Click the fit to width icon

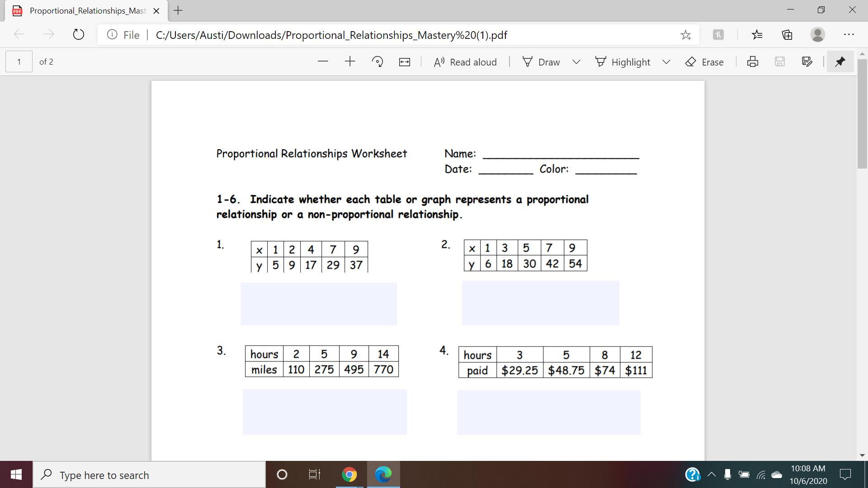pyautogui.click(x=405, y=62)
